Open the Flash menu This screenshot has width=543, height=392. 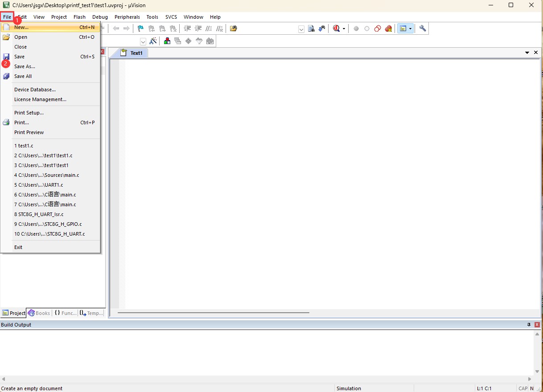79,17
